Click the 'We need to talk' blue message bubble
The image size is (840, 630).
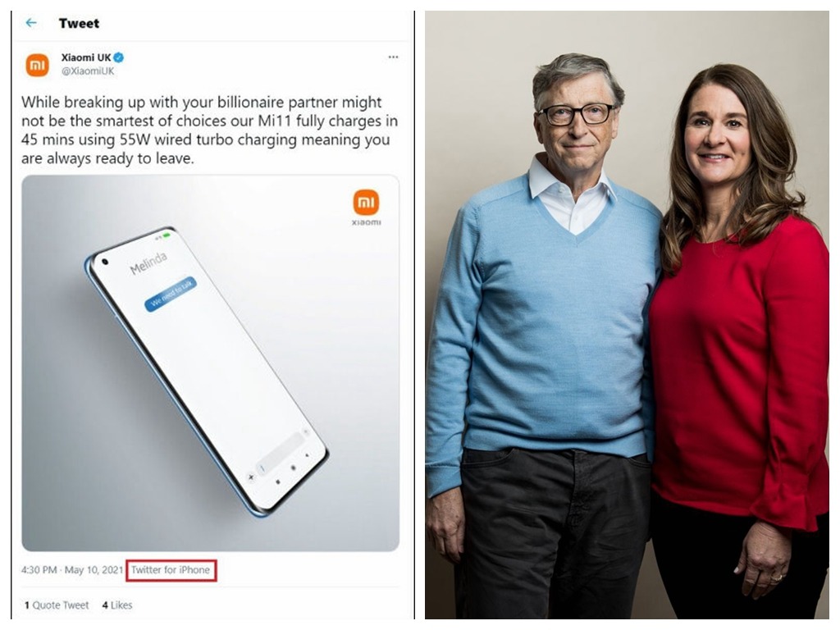click(x=171, y=294)
